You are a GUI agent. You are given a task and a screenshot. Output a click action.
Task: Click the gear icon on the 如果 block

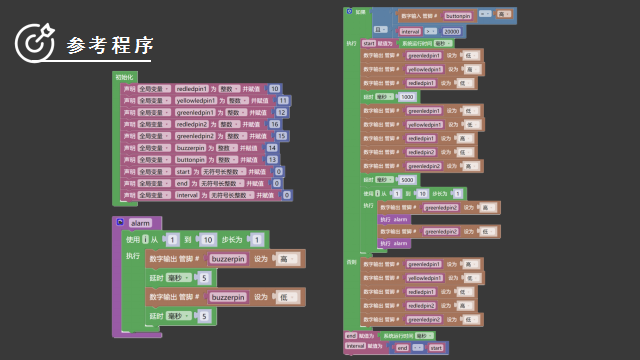[x=349, y=11]
